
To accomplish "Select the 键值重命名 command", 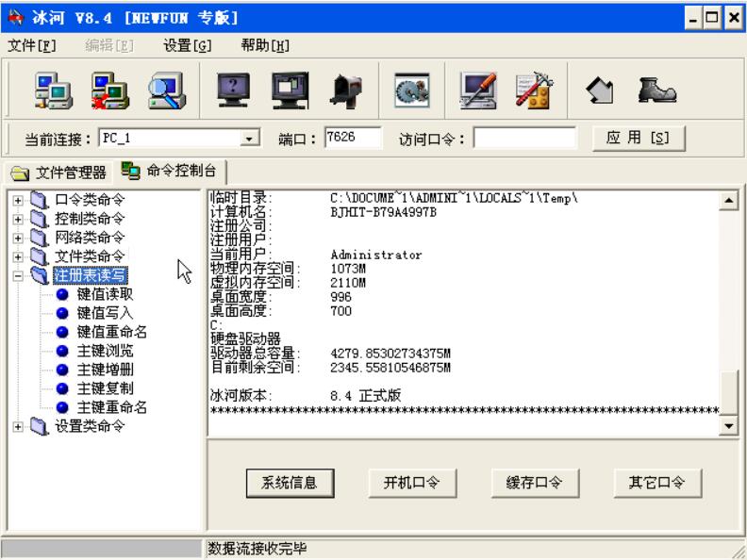I will (112, 332).
